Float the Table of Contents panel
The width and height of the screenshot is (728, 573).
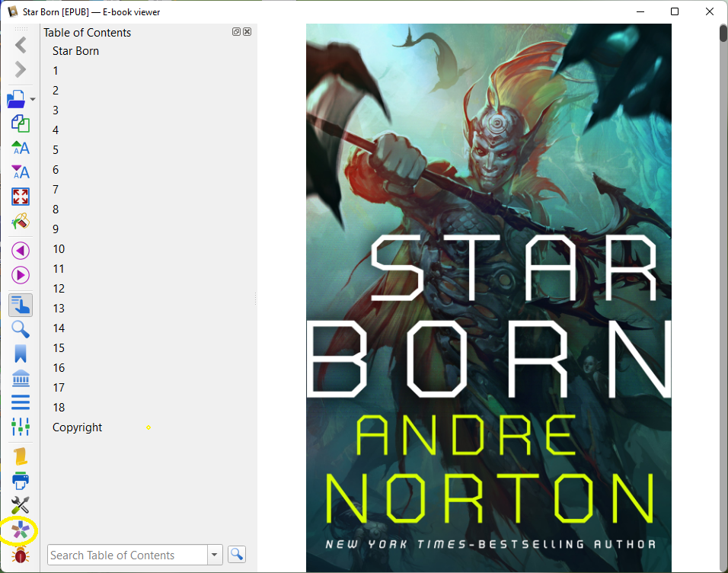236,31
